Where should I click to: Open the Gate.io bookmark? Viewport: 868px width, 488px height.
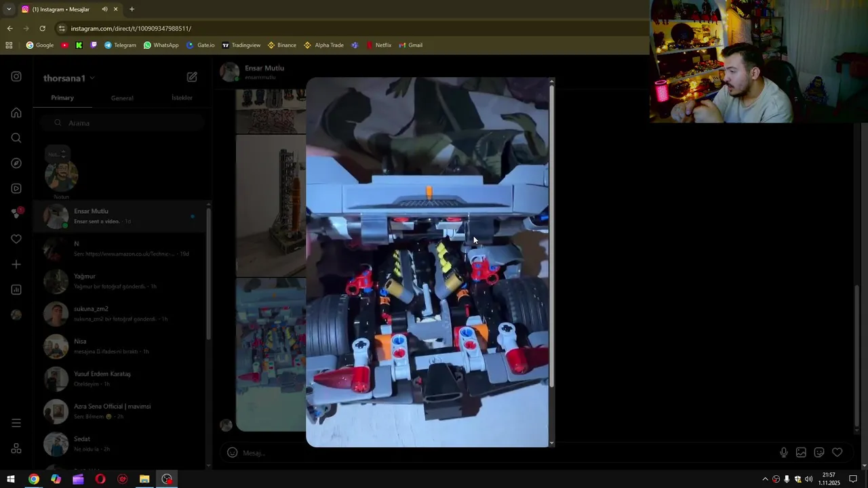[x=200, y=45]
